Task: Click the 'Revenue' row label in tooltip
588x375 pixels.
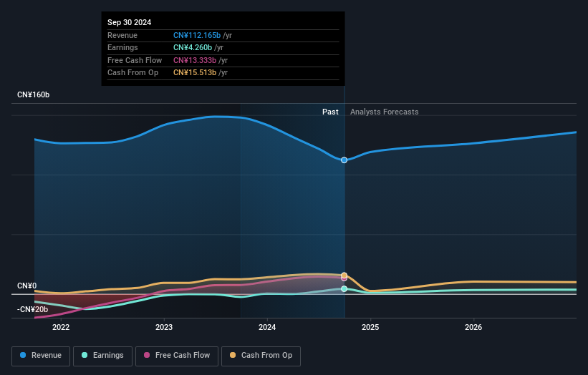Action: click(x=122, y=35)
